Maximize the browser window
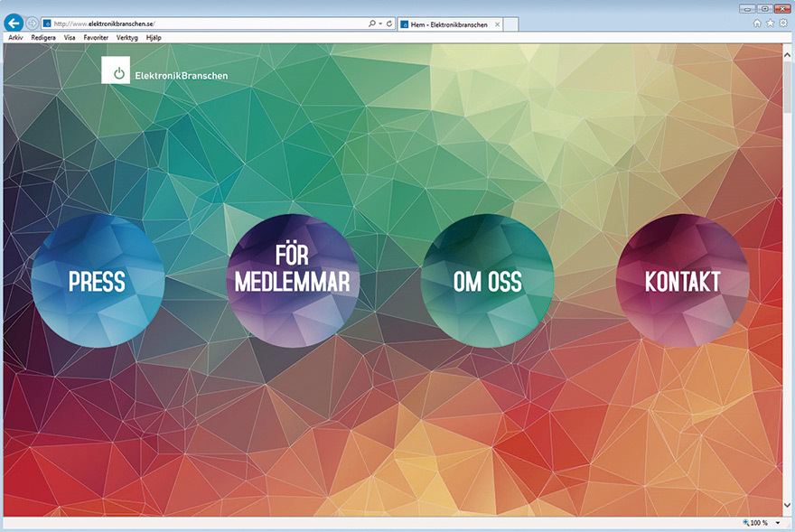The width and height of the screenshot is (795, 532). (x=764, y=9)
